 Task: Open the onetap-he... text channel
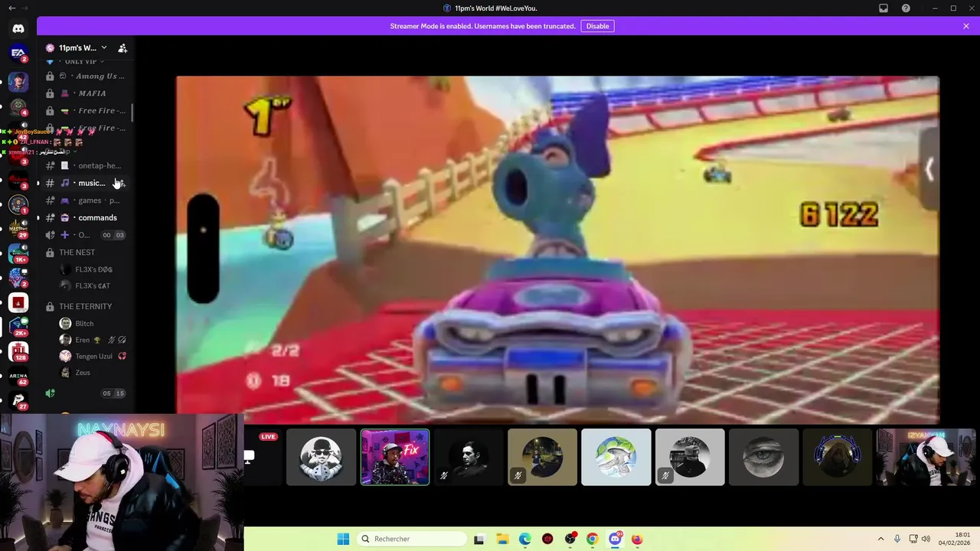click(86, 165)
